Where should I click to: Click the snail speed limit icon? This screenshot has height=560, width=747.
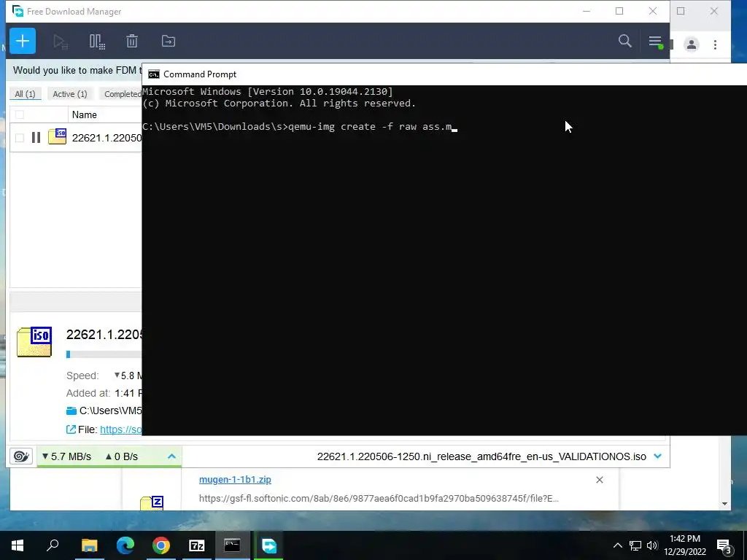[x=21, y=456]
